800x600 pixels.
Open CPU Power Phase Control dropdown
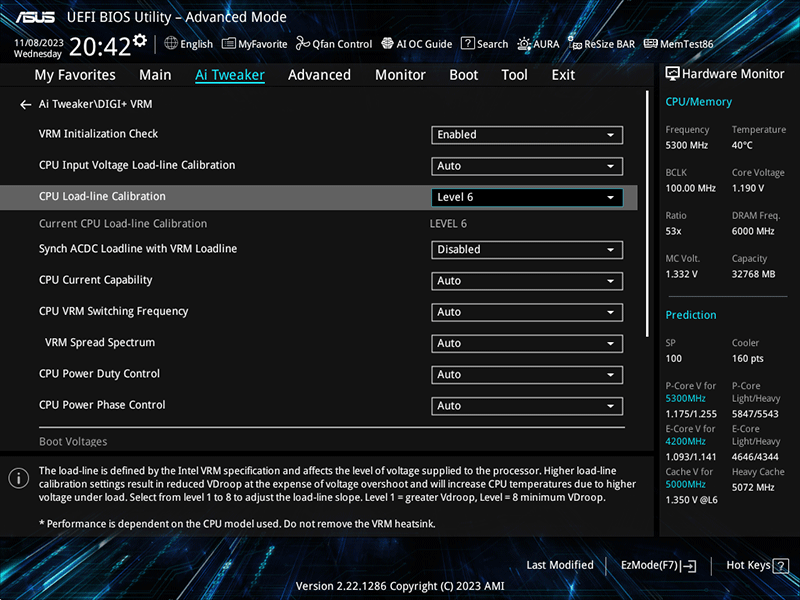click(x=527, y=406)
